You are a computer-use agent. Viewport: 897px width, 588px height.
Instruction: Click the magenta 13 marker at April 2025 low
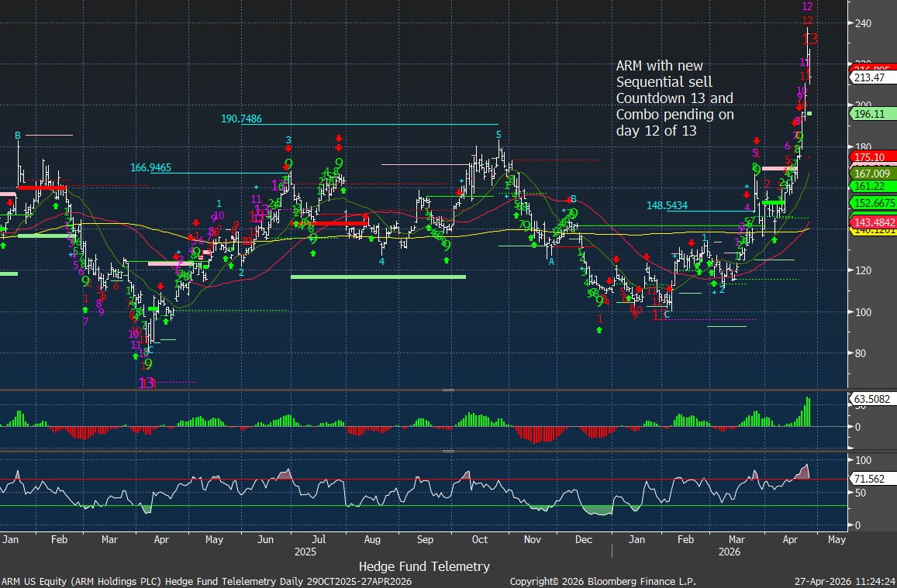point(147,383)
